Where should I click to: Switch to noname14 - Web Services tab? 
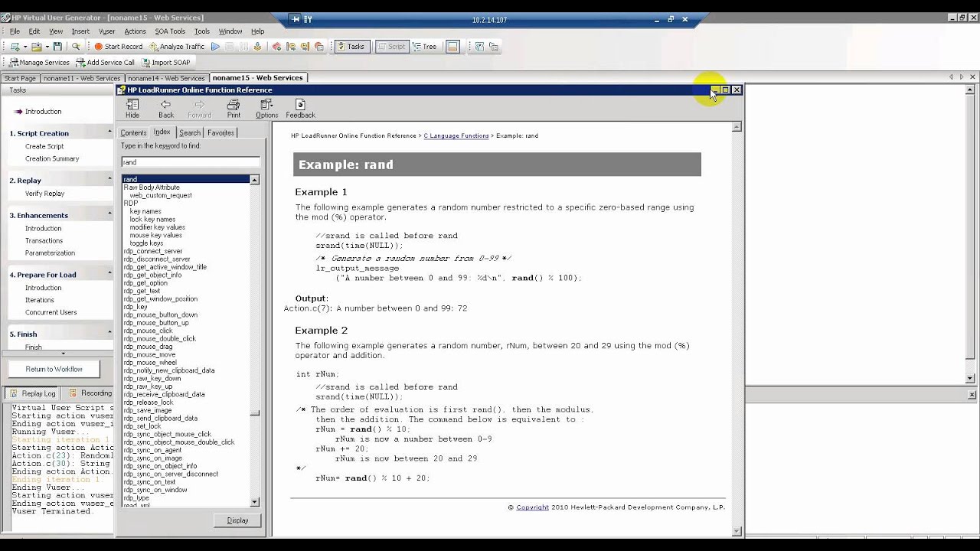[166, 78]
